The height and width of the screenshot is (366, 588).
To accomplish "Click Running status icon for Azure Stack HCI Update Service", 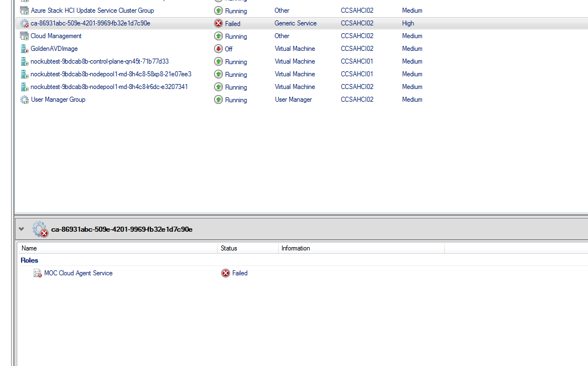I will point(218,11).
